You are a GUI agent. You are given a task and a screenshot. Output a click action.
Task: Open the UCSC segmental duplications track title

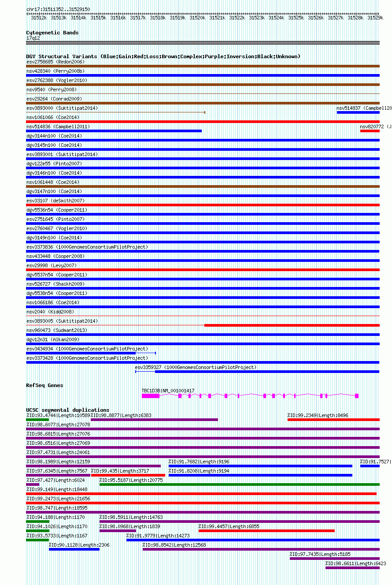click(x=67, y=410)
